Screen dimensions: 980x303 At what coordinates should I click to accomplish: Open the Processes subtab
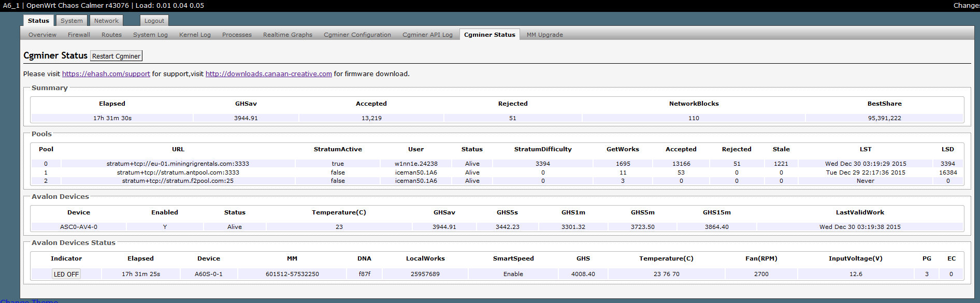237,35
